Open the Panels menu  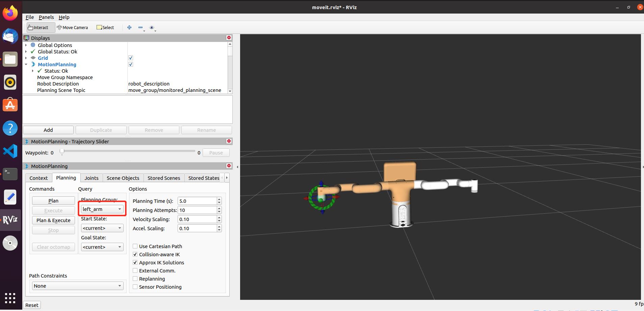click(x=46, y=17)
